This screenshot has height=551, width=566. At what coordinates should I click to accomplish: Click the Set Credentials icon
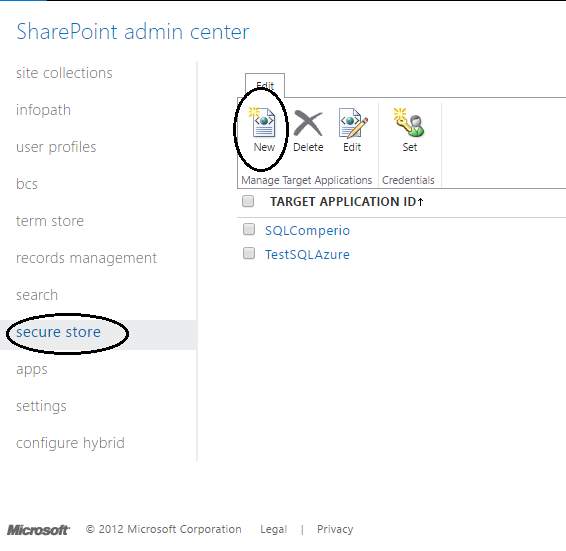[x=409, y=131]
